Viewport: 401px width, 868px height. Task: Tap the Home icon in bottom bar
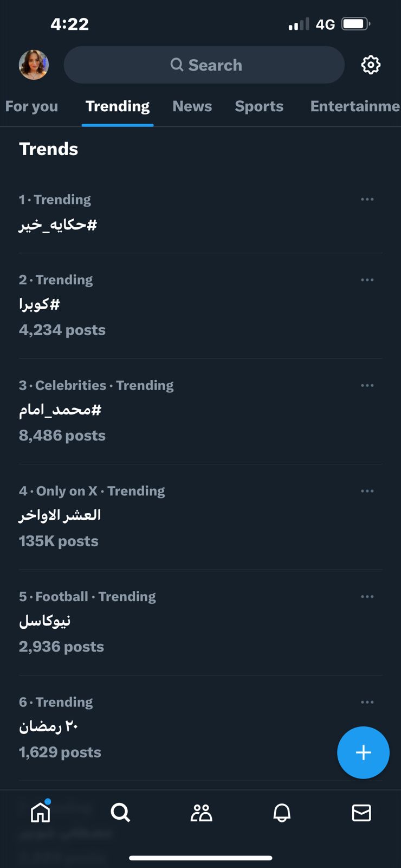click(x=41, y=812)
